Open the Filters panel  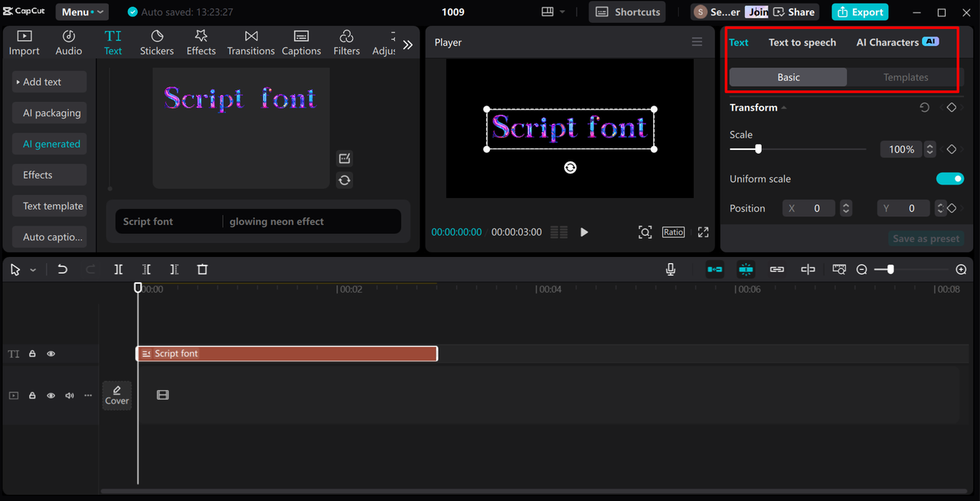(x=346, y=43)
